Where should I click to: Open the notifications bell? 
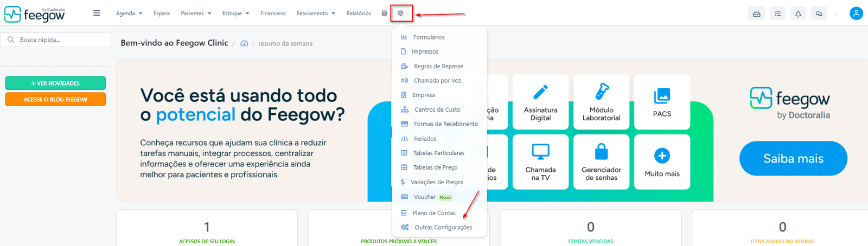pos(798,14)
